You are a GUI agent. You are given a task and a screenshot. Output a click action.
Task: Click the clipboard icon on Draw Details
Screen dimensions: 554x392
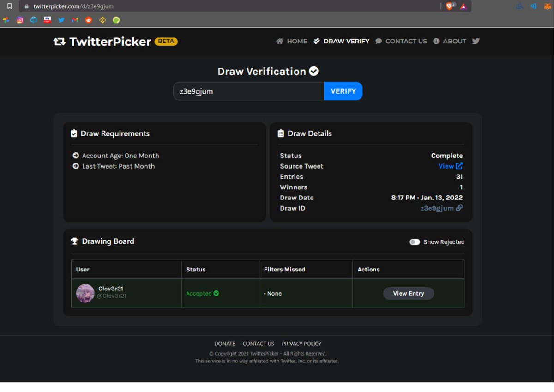point(281,133)
